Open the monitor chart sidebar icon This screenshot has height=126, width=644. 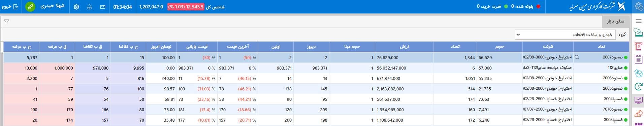click(x=638, y=100)
